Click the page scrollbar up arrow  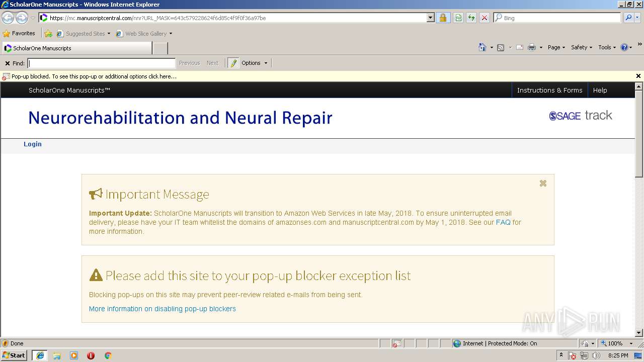pos(639,86)
